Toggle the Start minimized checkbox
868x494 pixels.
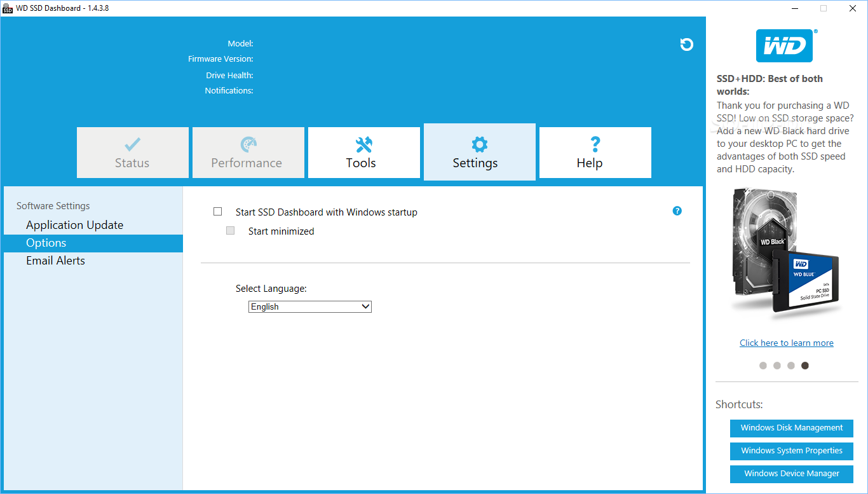point(231,231)
